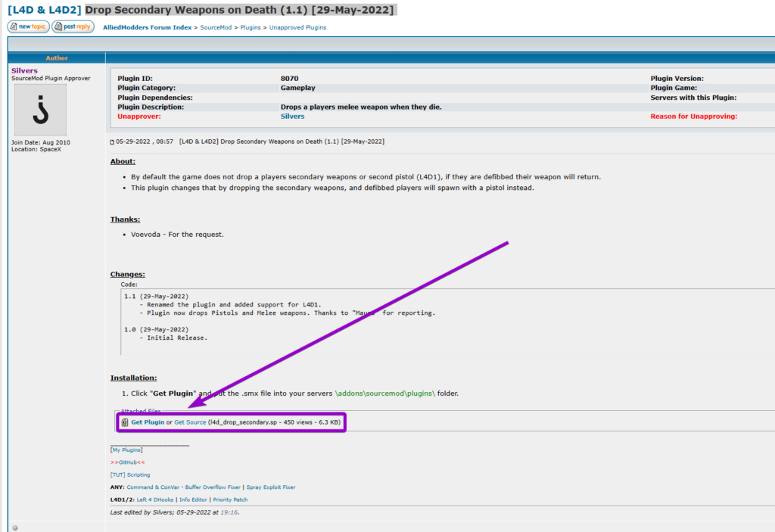Open the Priority Patch link

coord(229,499)
